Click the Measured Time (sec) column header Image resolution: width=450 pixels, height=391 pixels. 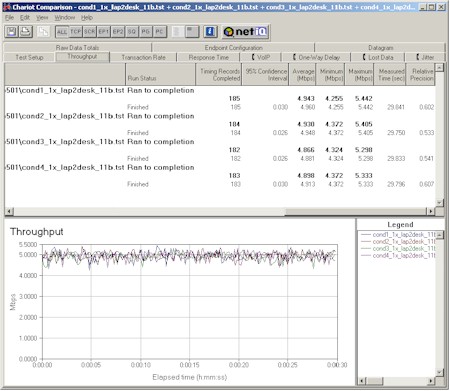(390, 74)
